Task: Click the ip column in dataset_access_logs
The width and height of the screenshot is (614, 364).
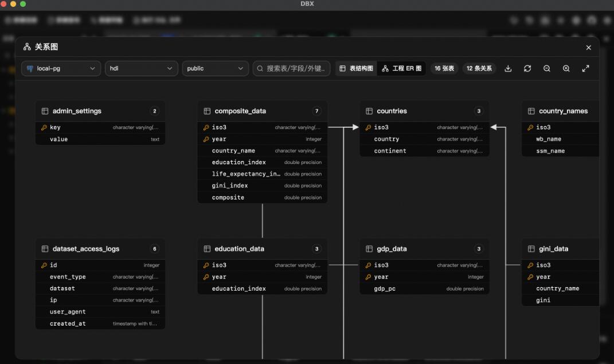Action: 100,300
